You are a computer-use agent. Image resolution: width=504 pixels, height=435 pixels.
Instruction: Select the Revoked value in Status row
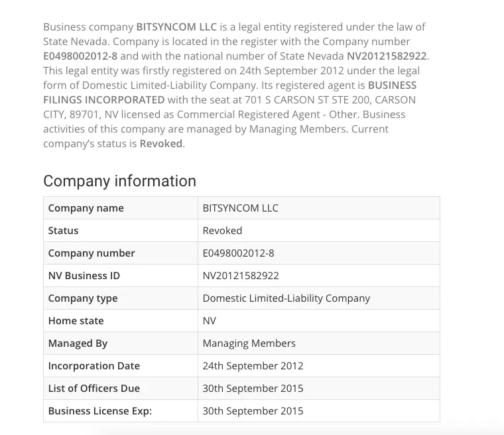(222, 231)
